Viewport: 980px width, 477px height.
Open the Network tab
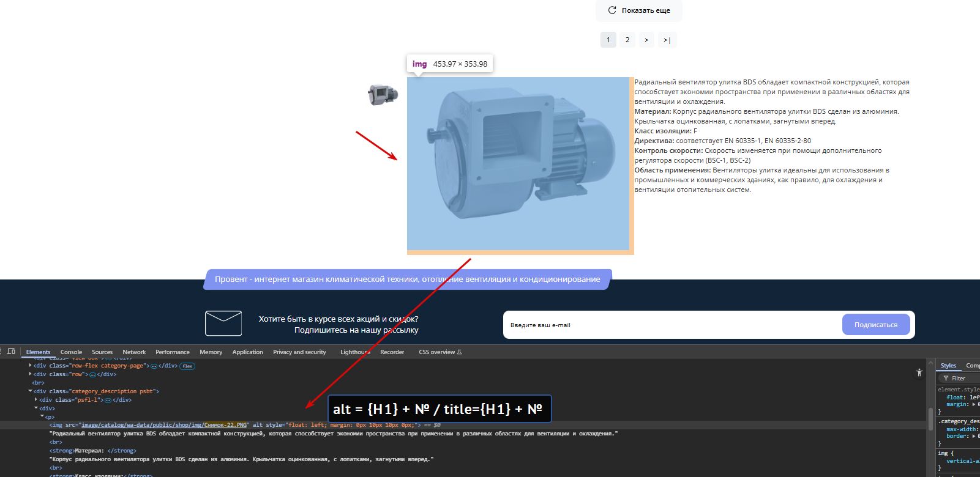click(x=134, y=352)
